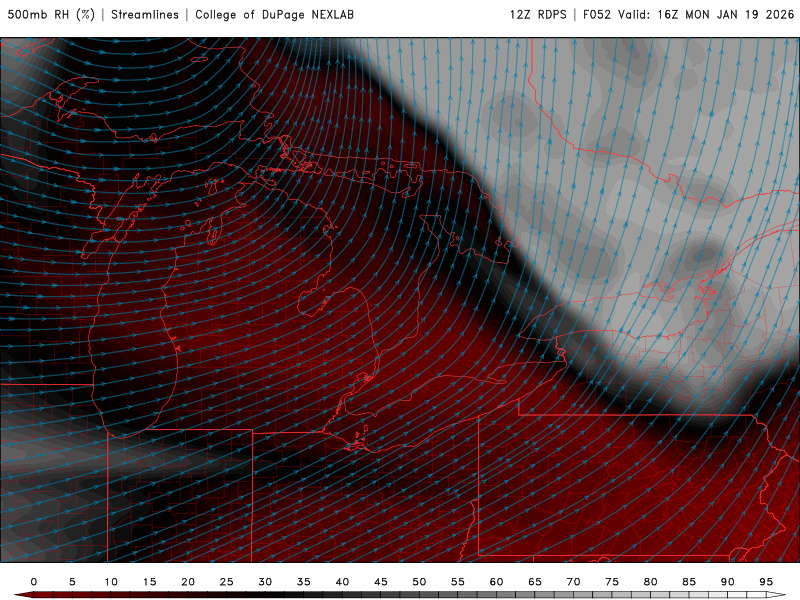Select the "College of DuPage NEXLAB" text
This screenshot has height=600, width=800.
(274, 15)
